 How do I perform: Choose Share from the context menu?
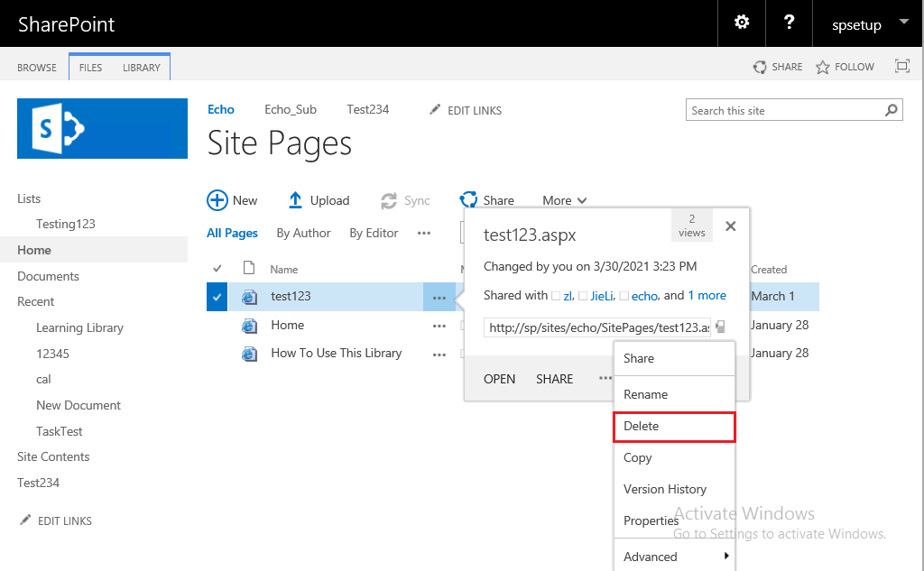[x=674, y=358]
